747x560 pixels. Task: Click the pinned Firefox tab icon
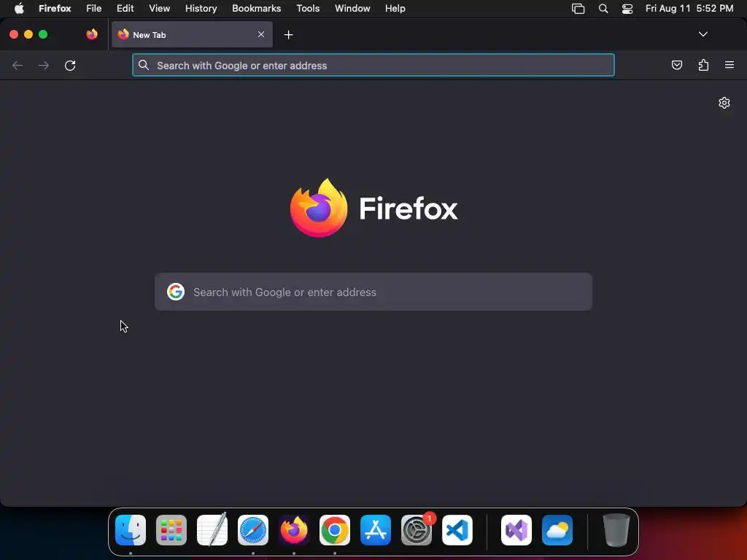click(92, 34)
